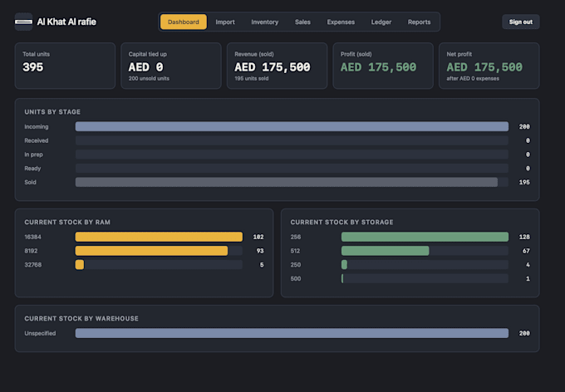Click the 256 storage stock bar
This screenshot has height=392, width=565.
(x=425, y=237)
